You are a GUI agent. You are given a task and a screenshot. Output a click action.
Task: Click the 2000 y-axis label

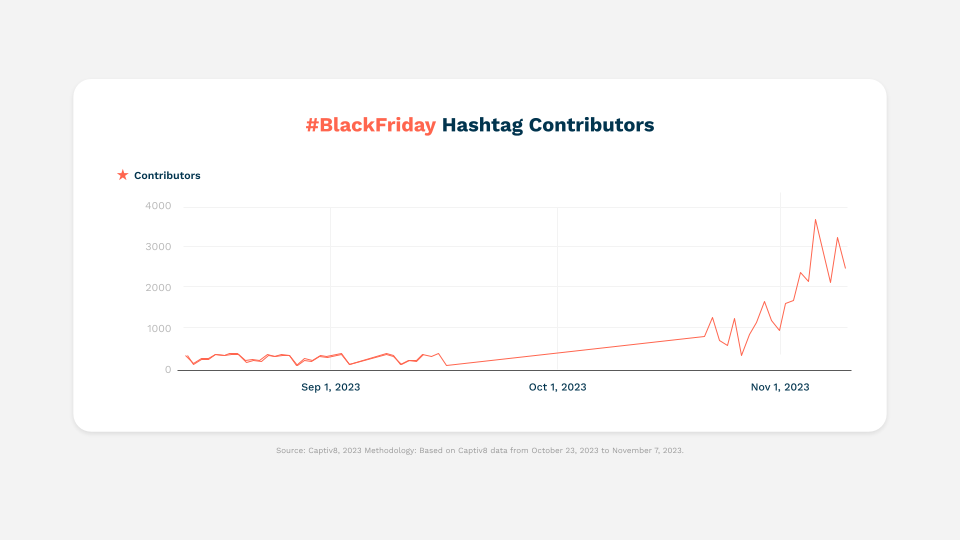(x=158, y=288)
